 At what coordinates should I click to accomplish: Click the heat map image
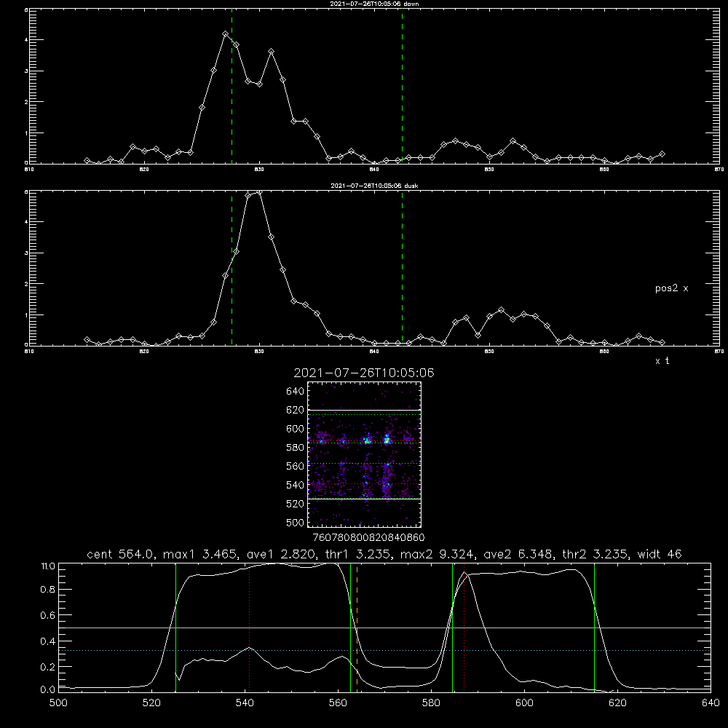pyautogui.click(x=365, y=454)
